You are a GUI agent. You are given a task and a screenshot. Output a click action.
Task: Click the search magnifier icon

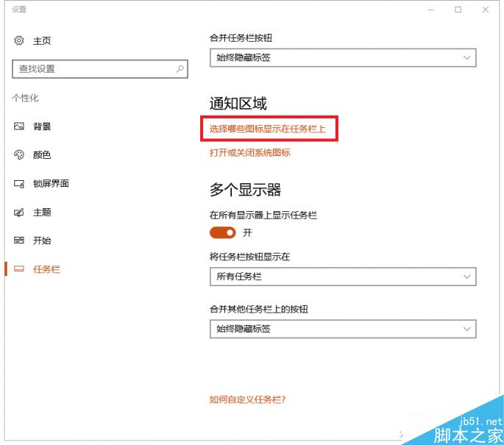(180, 68)
